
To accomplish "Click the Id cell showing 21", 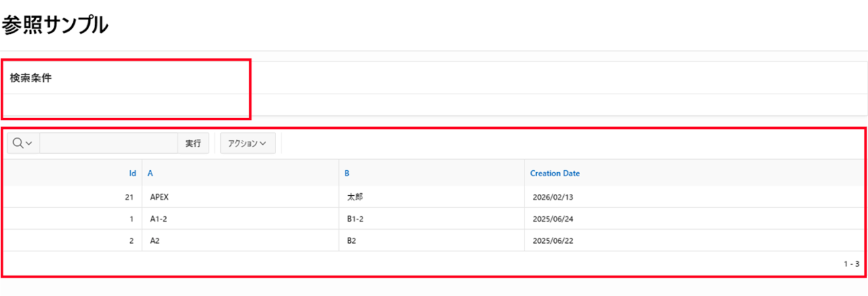I will coord(129,197).
